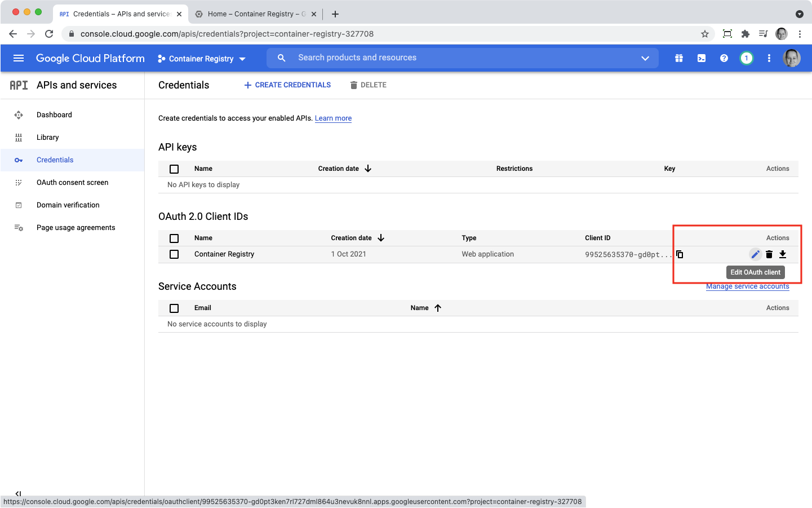Viewport: 812px width, 508px height.
Task: Open Domain verification page
Action: pos(68,205)
